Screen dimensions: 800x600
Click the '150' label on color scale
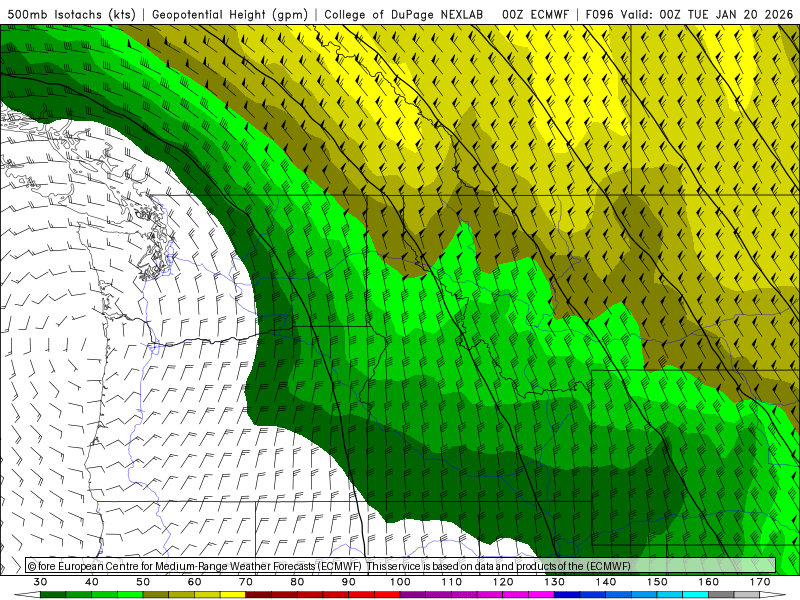[x=657, y=582]
